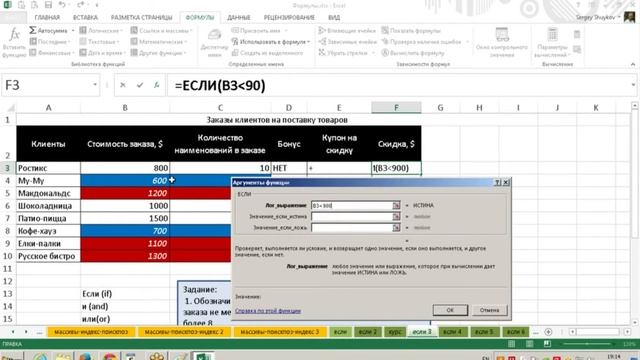Open the Name Manager
Viewport: 640px width, 360px height.
coord(214,42)
